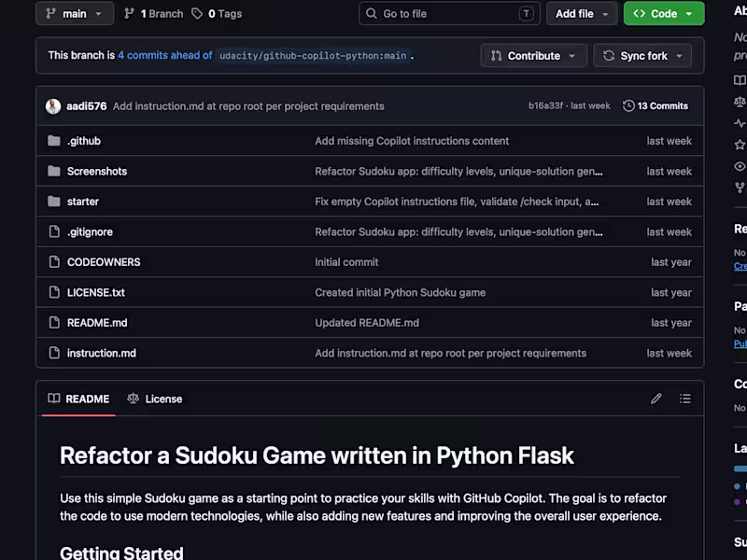This screenshot has height=560, width=747.
Task: Open commit hash b16a33f
Action: (x=545, y=105)
